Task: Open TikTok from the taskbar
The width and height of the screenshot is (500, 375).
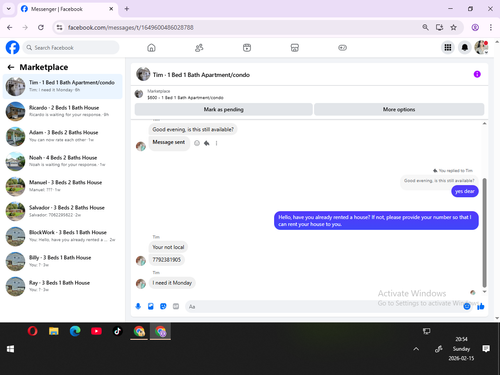Action: [x=117, y=331]
